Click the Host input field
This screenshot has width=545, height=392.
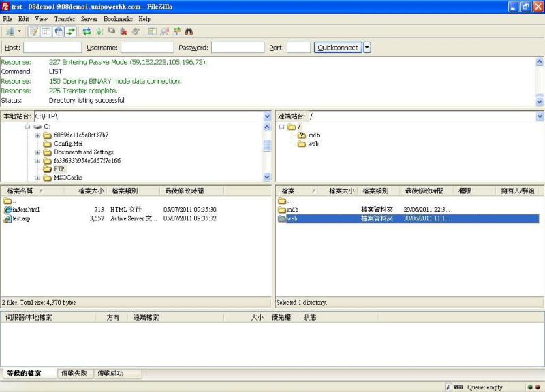52,48
